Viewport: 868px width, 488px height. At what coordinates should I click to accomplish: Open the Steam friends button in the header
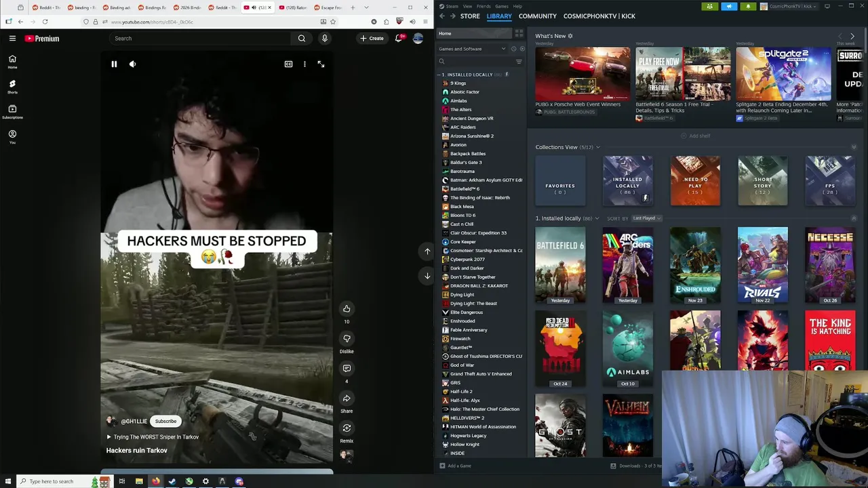710,7
